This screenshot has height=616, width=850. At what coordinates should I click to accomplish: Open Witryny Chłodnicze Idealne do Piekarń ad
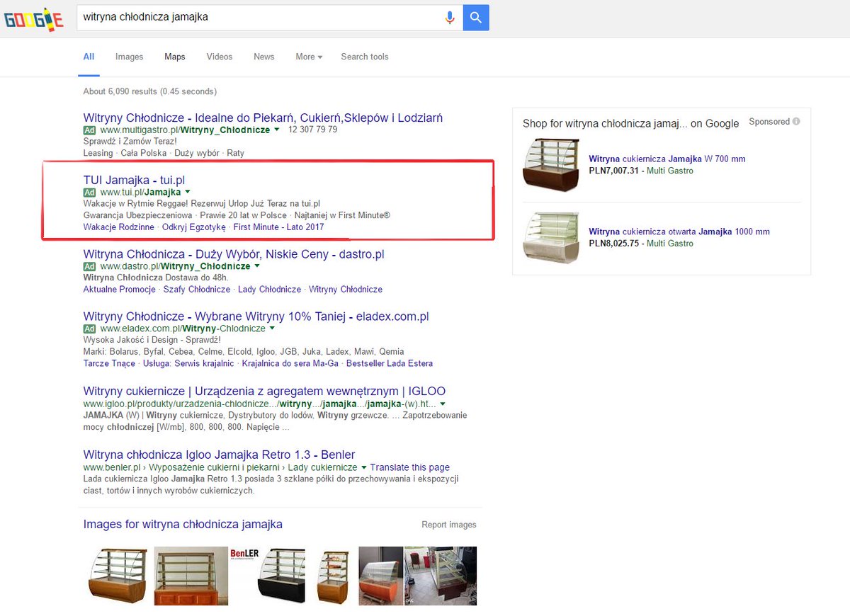263,118
